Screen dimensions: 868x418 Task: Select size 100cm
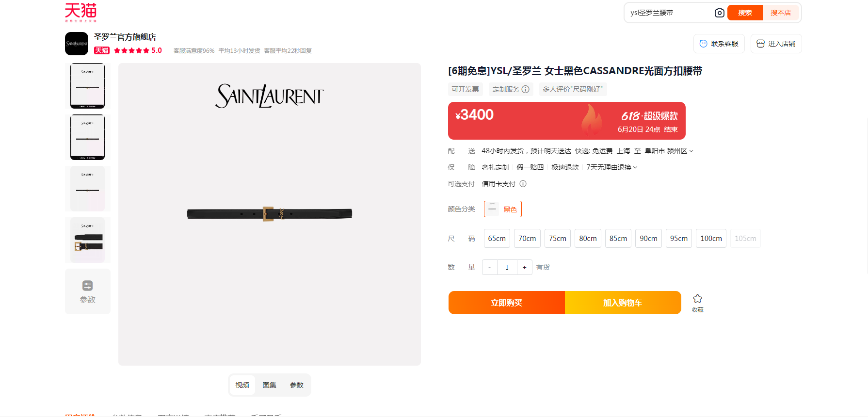(711, 239)
